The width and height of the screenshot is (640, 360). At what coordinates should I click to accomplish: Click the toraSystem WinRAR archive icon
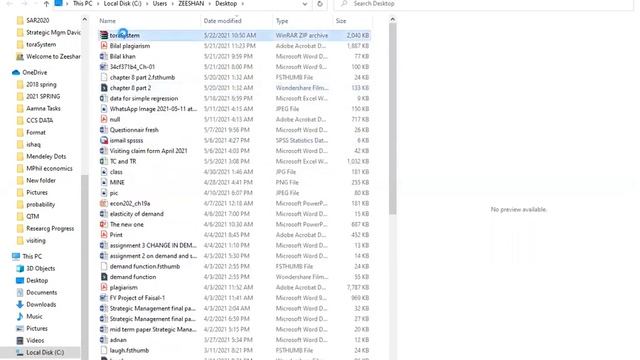[x=104, y=36]
